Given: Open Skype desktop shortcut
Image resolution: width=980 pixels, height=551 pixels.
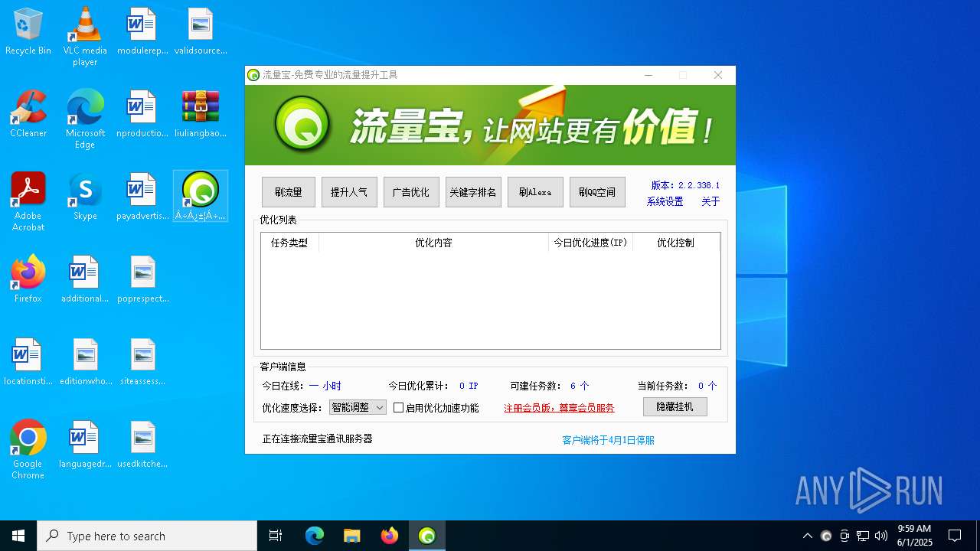Looking at the screenshot, I should [x=85, y=197].
